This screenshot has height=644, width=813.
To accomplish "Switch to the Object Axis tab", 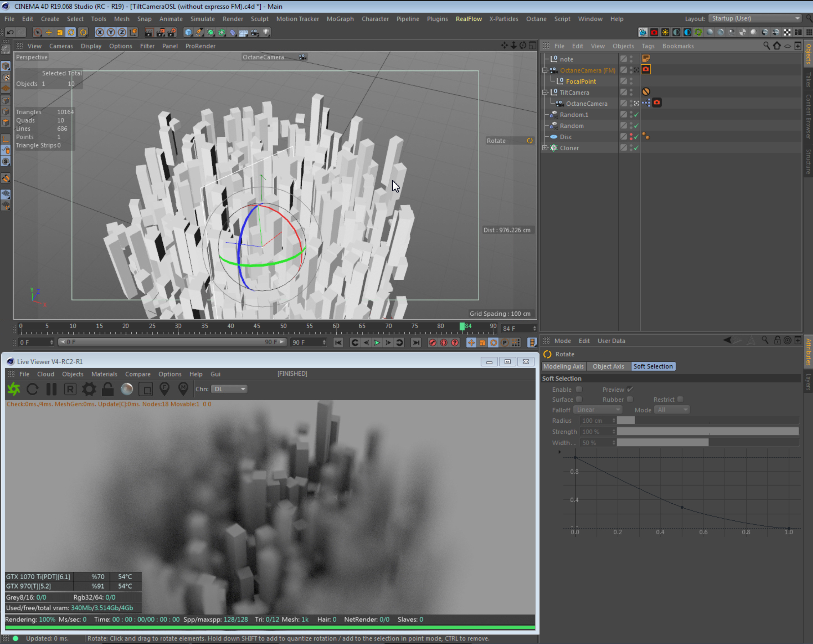I will point(608,366).
